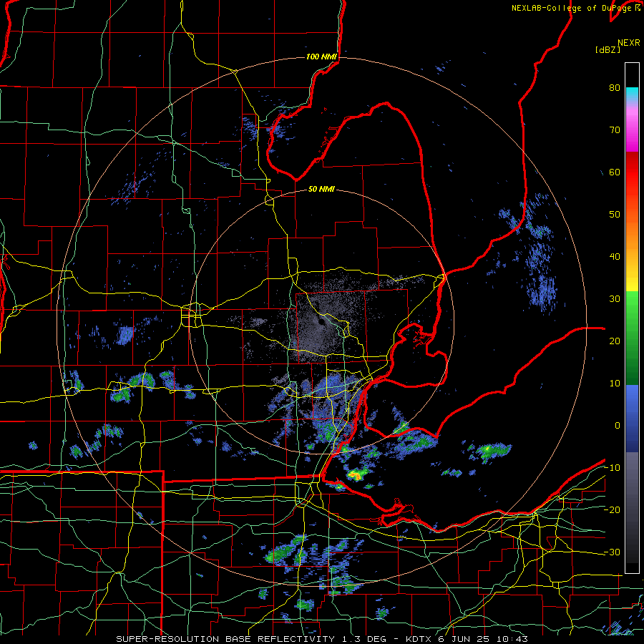Click the 50 NMI range ring label
This screenshot has height=644, width=644.
tap(321, 190)
